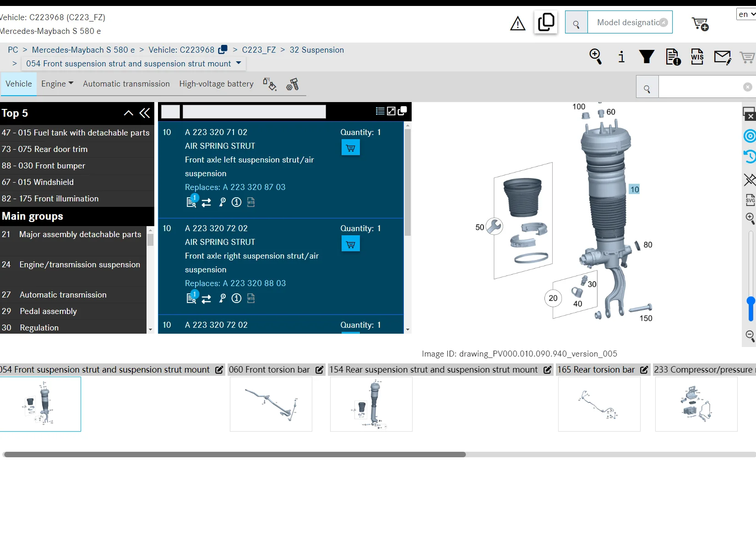Screen dimensions: 756x552
Task: Select main group 27 Automatic transmission
Action: 73,295
